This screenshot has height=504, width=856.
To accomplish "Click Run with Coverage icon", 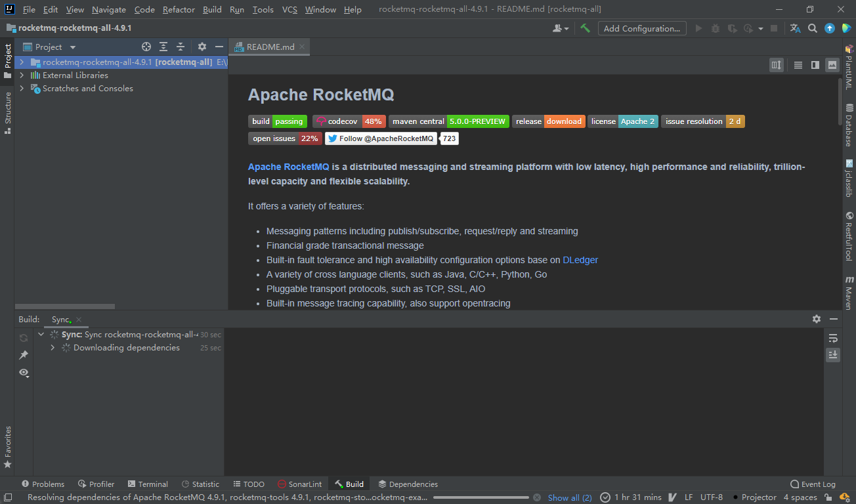I will coord(732,28).
